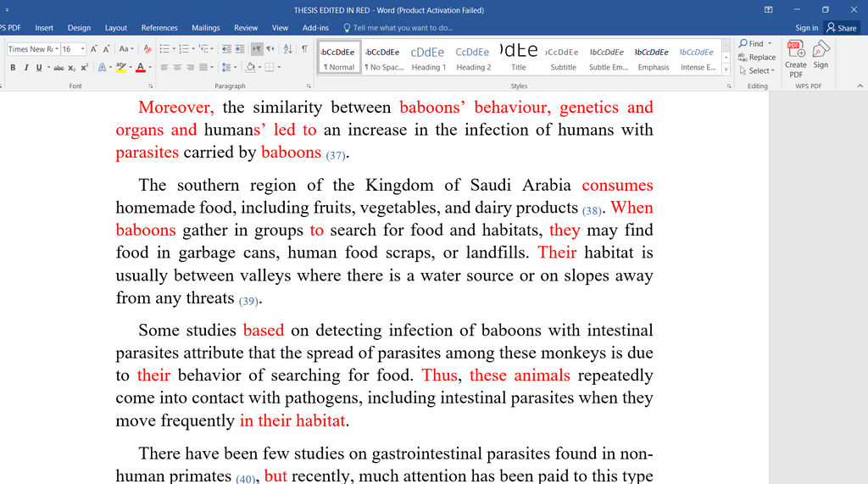Switch to the Layout tab
868x484 pixels.
(115, 28)
